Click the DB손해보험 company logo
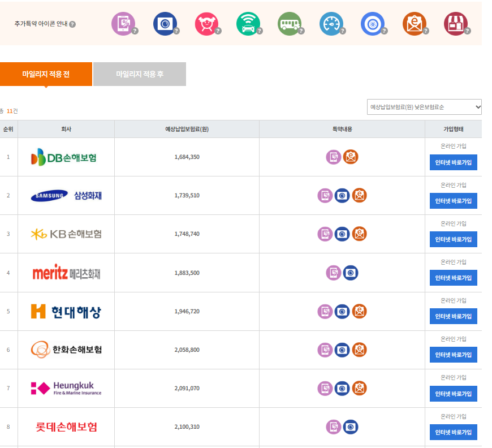 tap(64, 157)
